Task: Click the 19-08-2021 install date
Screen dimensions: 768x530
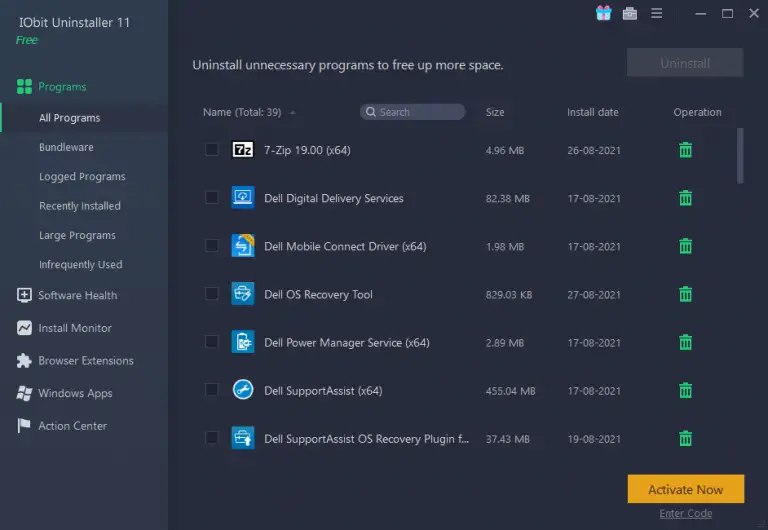Action: (594, 439)
